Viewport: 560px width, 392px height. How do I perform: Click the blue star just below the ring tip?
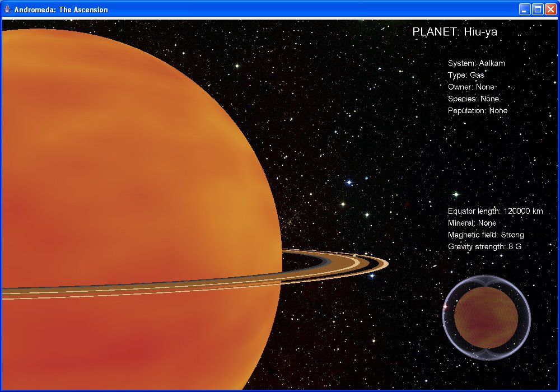(371, 276)
